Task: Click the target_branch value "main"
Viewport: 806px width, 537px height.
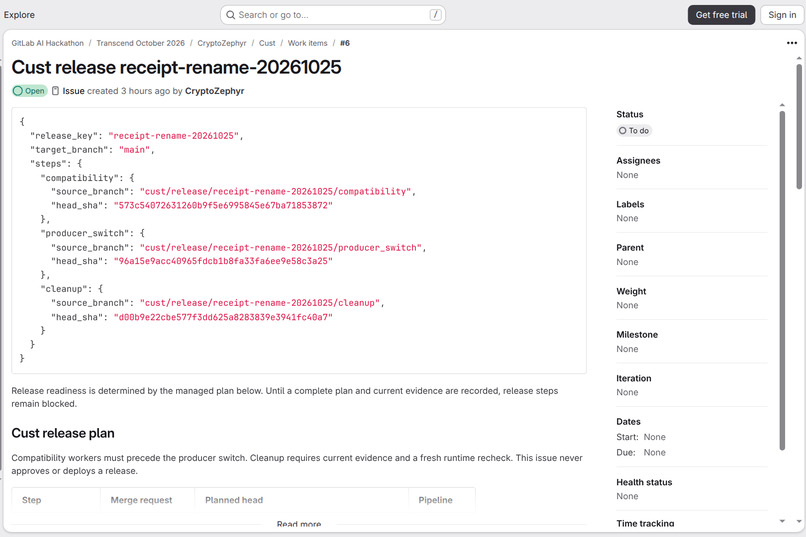Action: coord(135,150)
